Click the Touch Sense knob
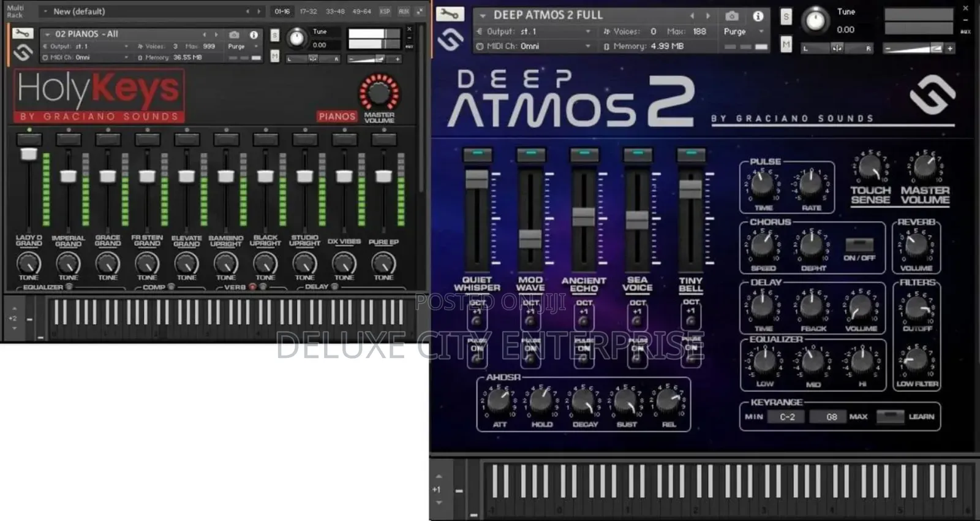 [x=870, y=167]
